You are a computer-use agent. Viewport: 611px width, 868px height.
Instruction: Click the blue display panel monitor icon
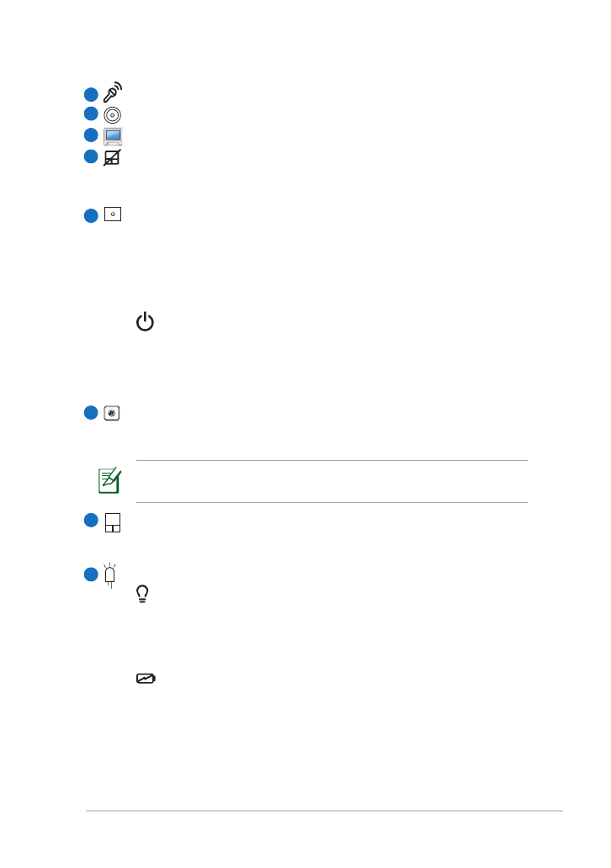pos(113,136)
